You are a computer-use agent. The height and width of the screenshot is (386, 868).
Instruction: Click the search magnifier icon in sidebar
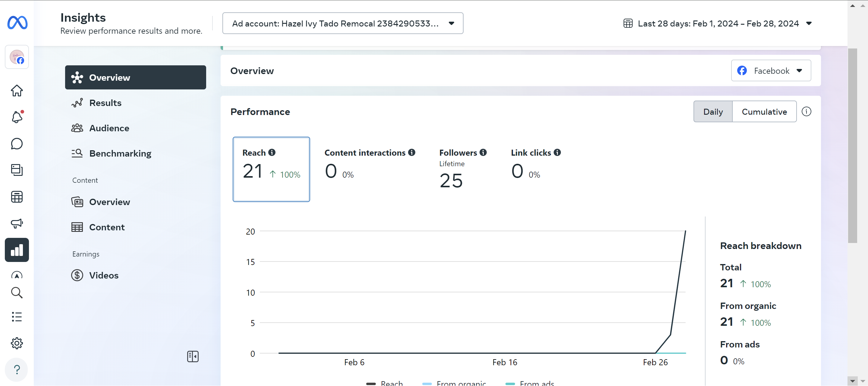coord(17,293)
